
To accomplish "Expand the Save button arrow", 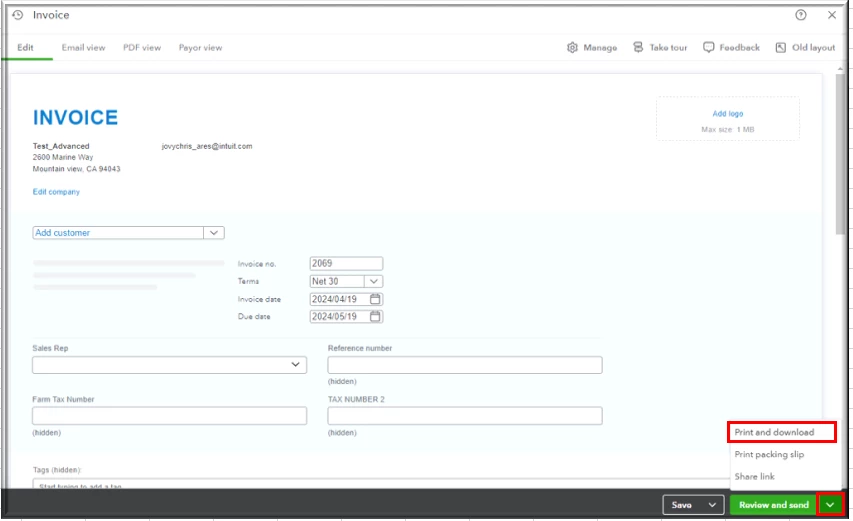I will (x=712, y=505).
